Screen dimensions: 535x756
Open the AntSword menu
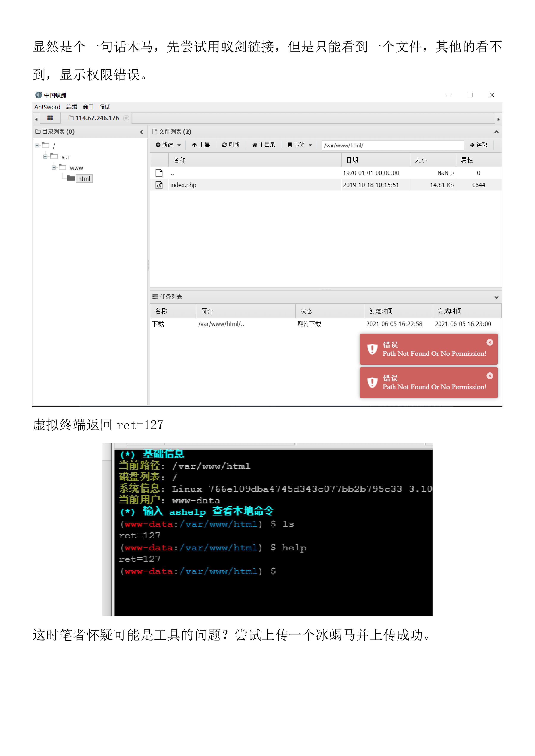point(47,107)
